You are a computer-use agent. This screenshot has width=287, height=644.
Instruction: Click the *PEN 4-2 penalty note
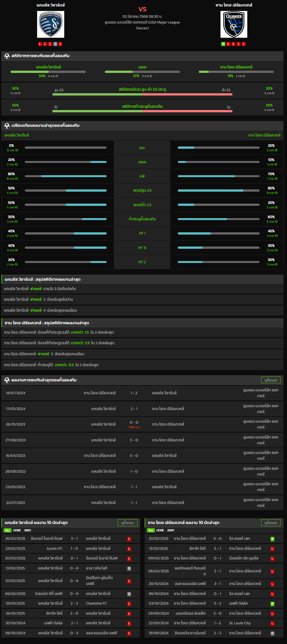pos(134,428)
